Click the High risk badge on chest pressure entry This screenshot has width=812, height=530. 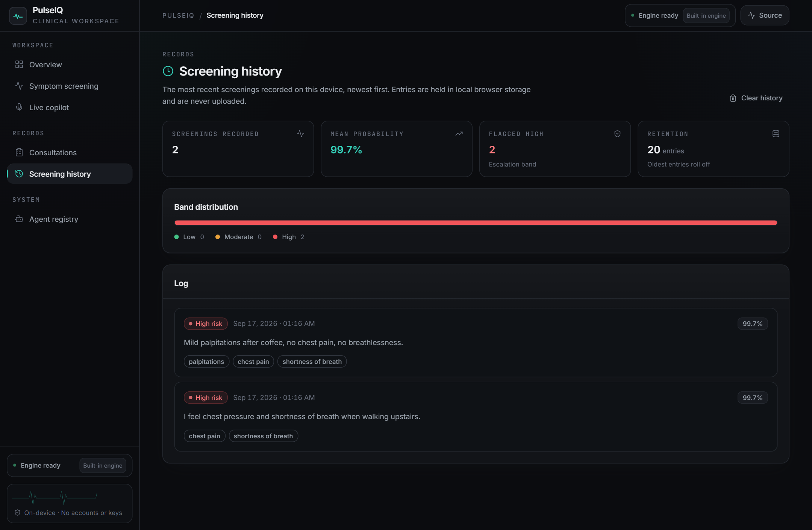[206, 398]
